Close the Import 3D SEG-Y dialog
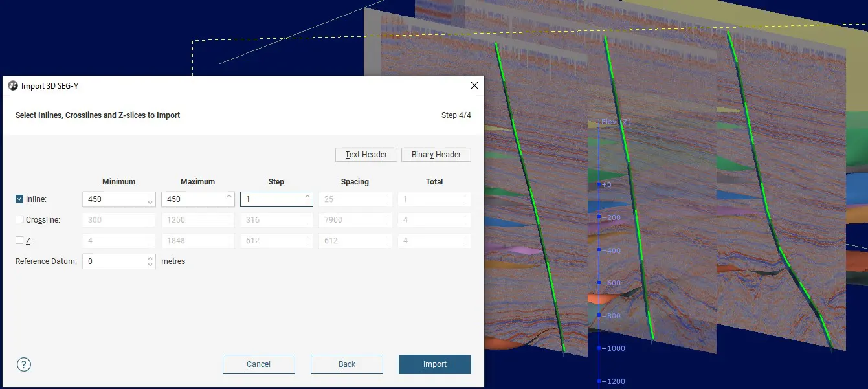 pos(474,85)
